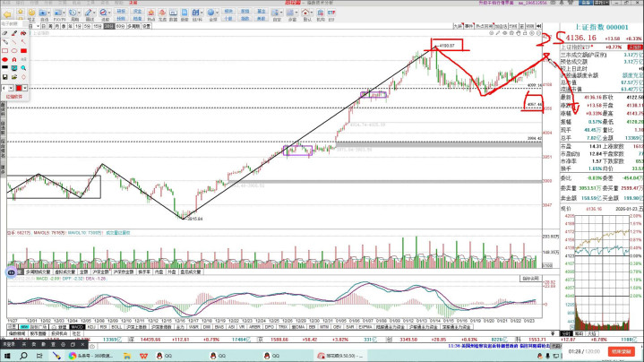Image resolution: width=644 pixels, height=362 pixels.
Task: Switch chart to 5分 period
Action: pyautogui.click(x=87, y=26)
